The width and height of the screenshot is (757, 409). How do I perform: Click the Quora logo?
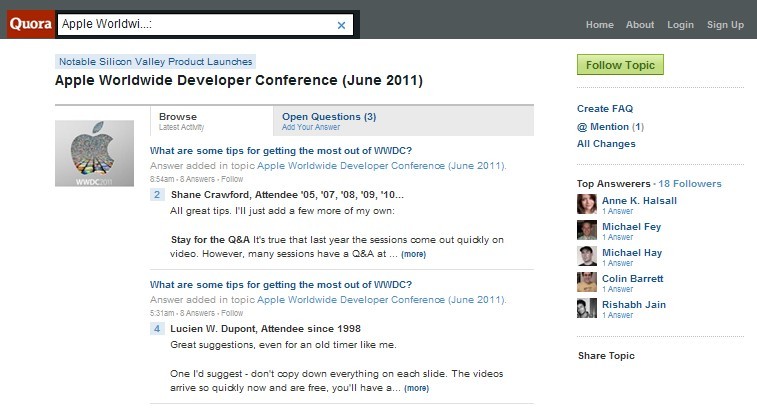click(x=30, y=24)
